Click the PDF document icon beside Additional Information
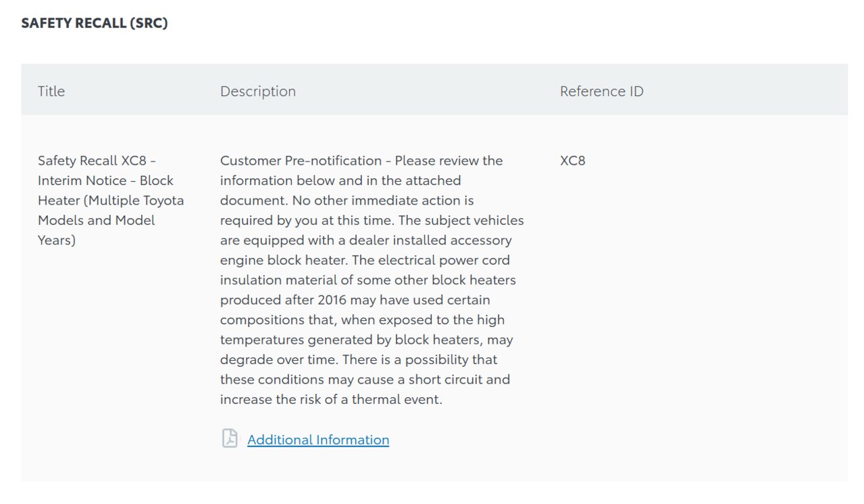The image size is (864, 504). point(230,438)
